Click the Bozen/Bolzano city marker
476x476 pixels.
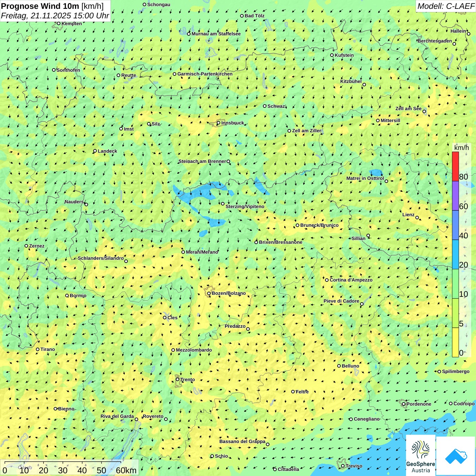click(209, 293)
